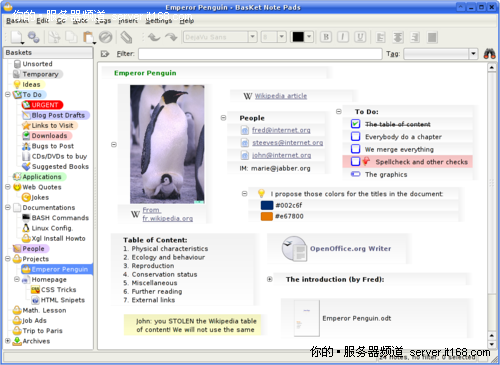Launch OpenOffice.org Writer link

point(350,249)
